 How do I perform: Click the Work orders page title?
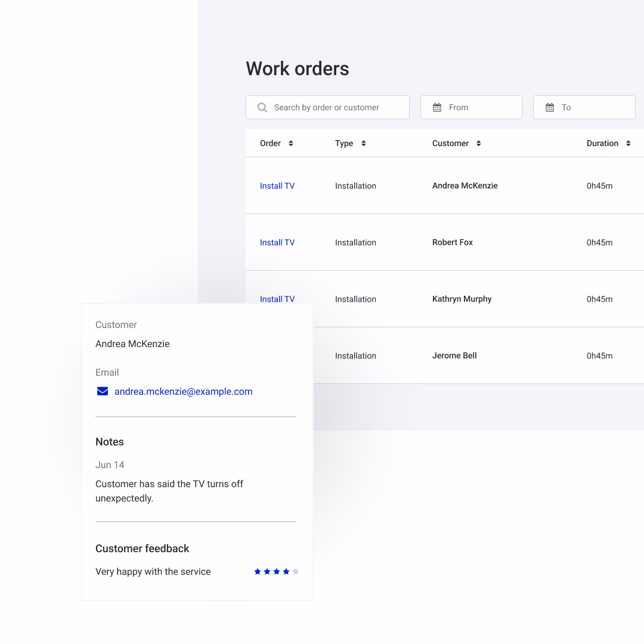tap(297, 69)
